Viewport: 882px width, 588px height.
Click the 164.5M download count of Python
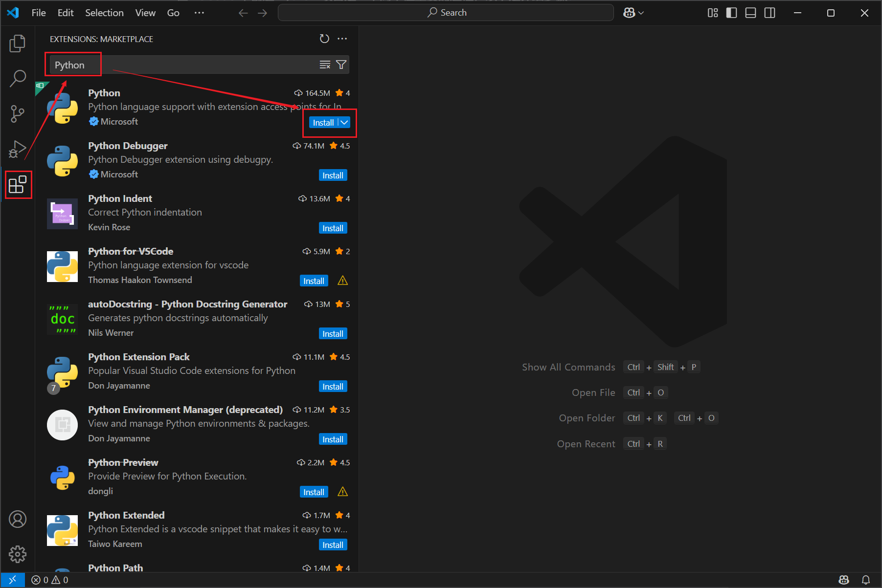coord(312,93)
